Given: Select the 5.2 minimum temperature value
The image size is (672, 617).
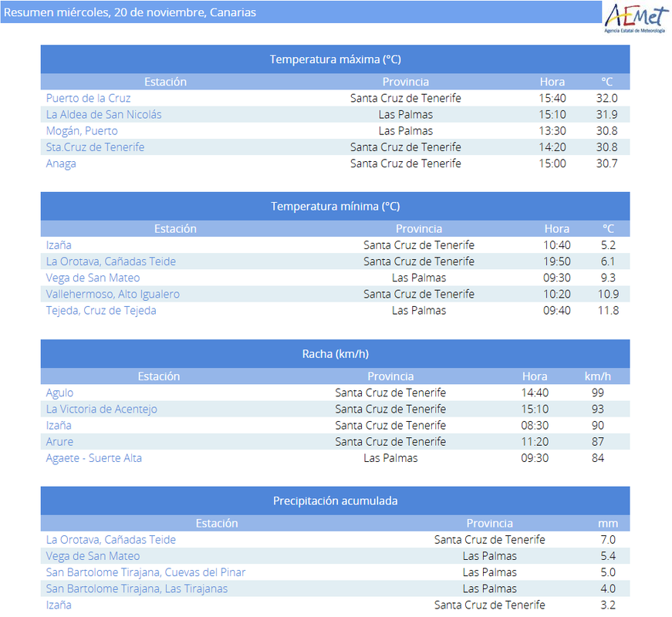Looking at the screenshot, I should [x=608, y=245].
